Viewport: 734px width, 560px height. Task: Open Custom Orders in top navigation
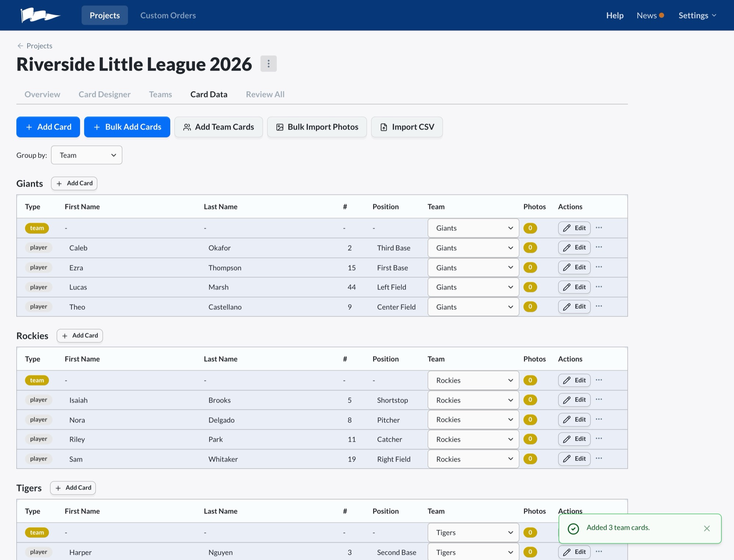point(168,15)
